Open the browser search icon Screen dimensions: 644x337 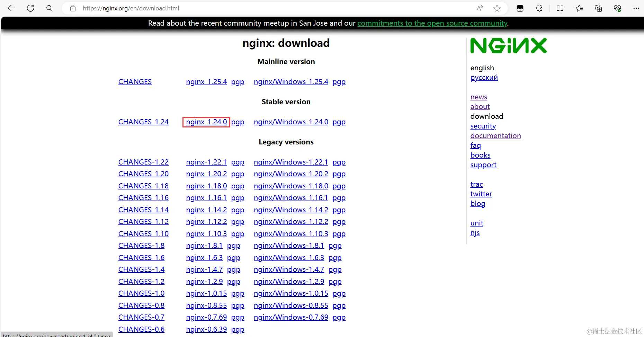pos(49,8)
